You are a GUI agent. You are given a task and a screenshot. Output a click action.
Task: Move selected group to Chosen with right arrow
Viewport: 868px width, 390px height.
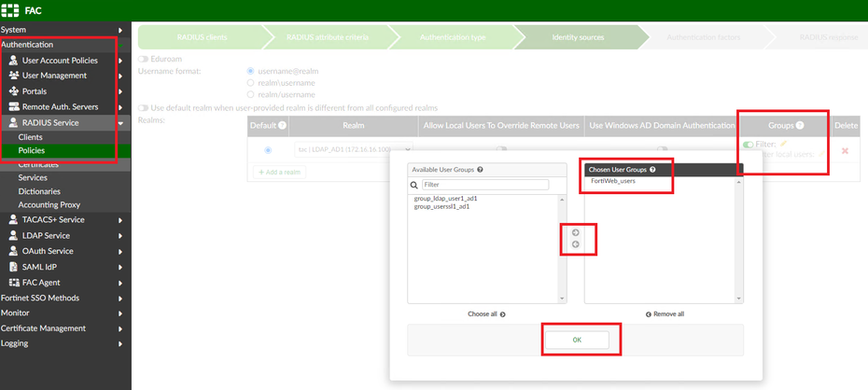click(x=575, y=232)
